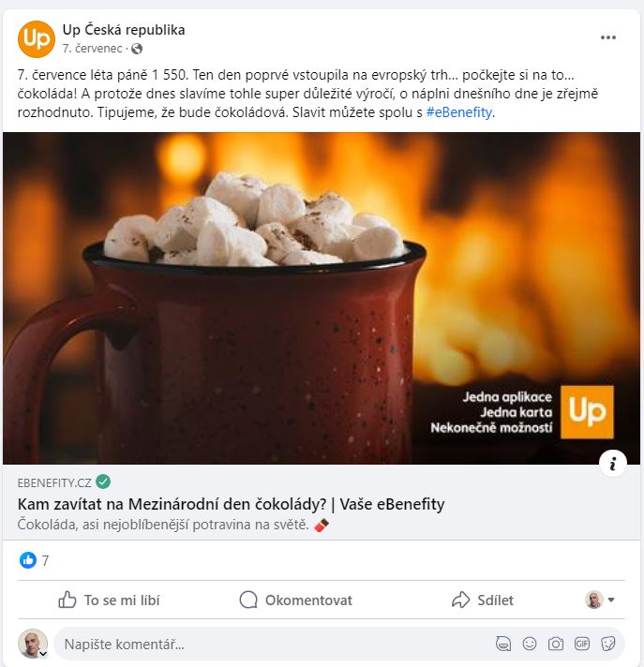Viewport: 644px width, 667px height.
Task: Click the Okomentovat button
Action: pos(296,600)
